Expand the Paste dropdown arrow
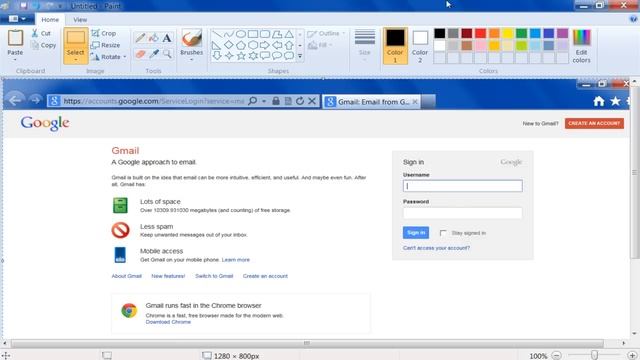The image size is (640, 360). click(15, 60)
